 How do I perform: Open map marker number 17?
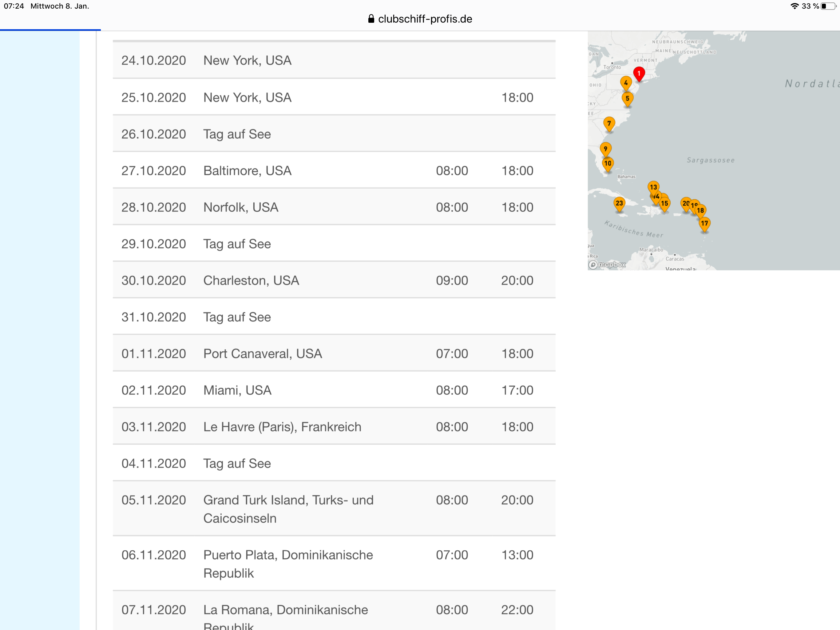(x=704, y=223)
